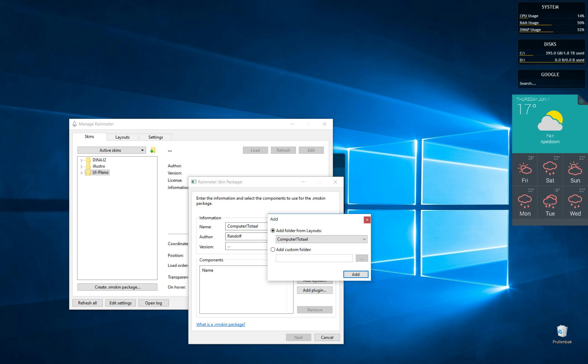
Task: Click the Tuesday thunderstorm forecast icon
Action: coord(550,202)
